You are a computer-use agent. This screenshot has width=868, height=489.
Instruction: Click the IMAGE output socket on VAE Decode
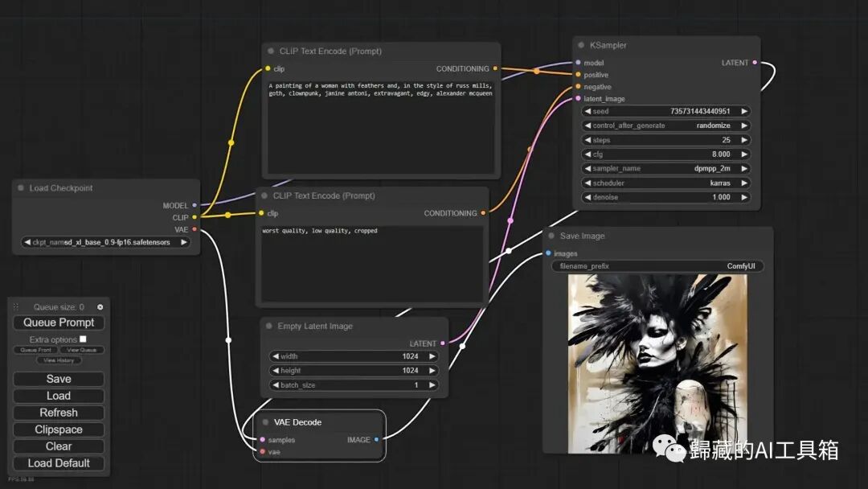tap(376, 440)
